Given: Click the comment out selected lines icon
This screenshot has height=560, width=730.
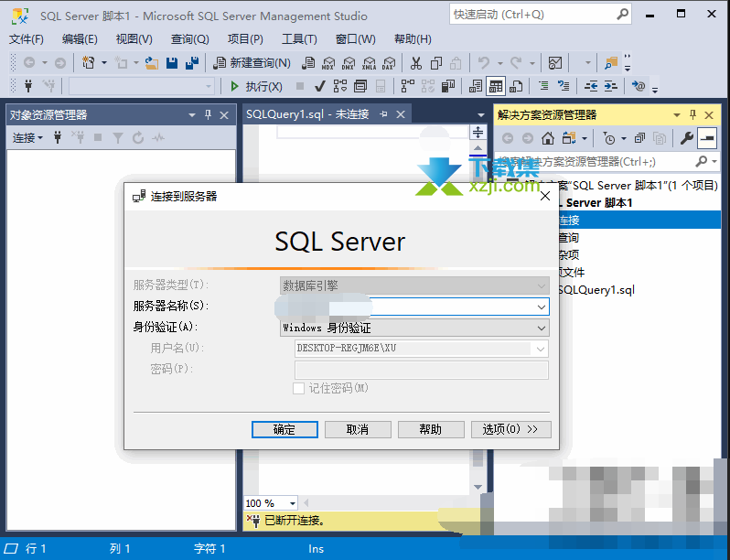Looking at the screenshot, I should point(543,86).
